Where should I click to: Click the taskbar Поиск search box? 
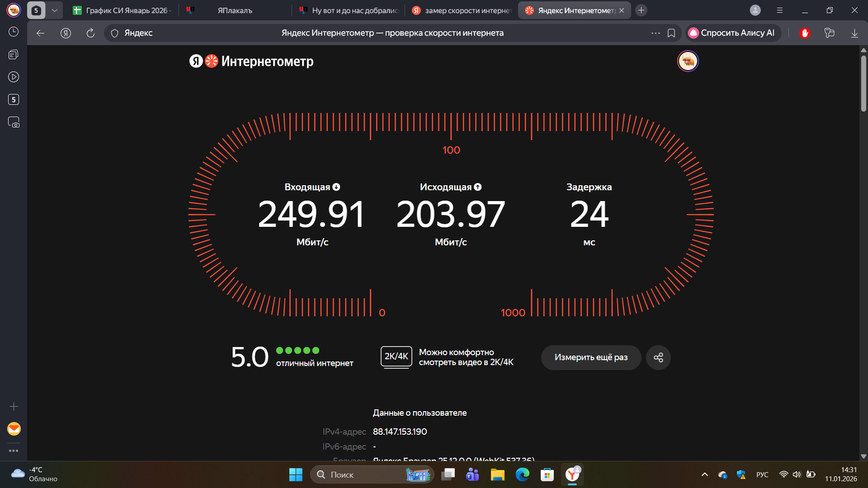click(x=372, y=474)
